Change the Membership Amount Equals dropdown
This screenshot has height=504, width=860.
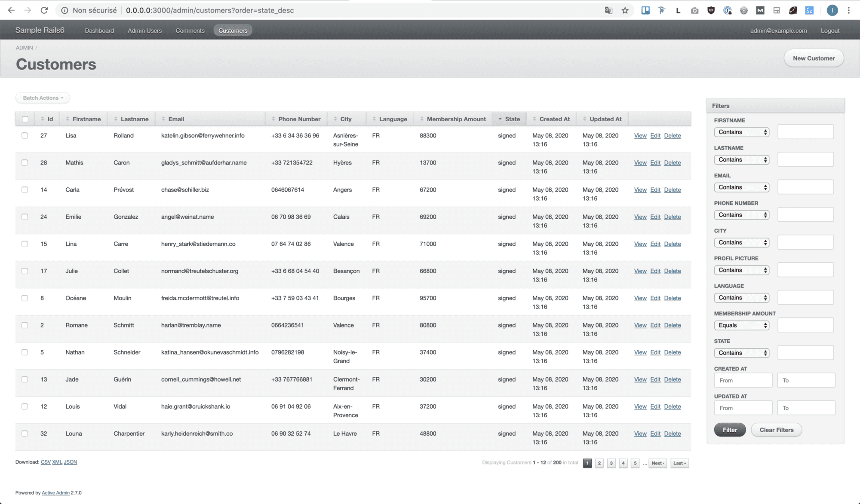point(741,325)
